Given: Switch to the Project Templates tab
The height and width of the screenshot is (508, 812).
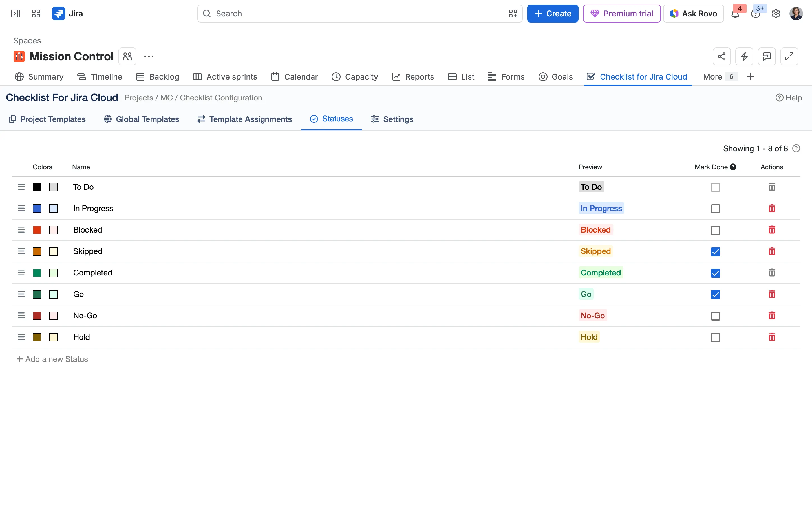Looking at the screenshot, I should click(x=47, y=119).
